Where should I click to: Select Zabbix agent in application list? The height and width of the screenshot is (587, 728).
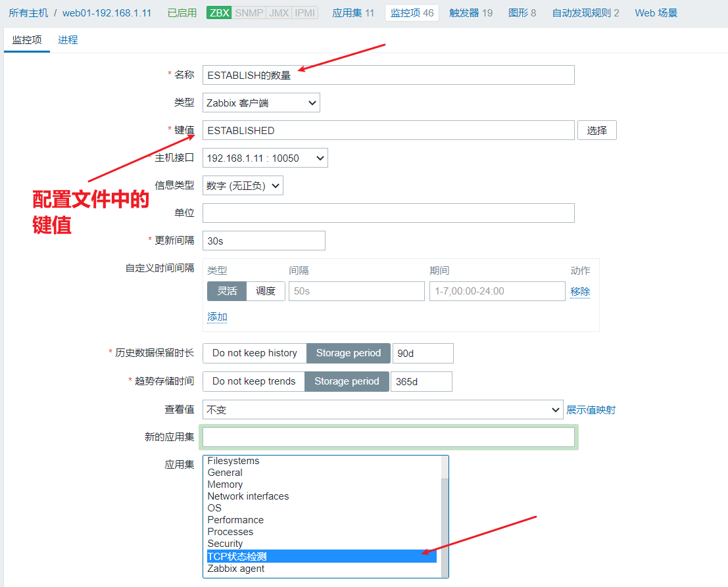point(322,569)
